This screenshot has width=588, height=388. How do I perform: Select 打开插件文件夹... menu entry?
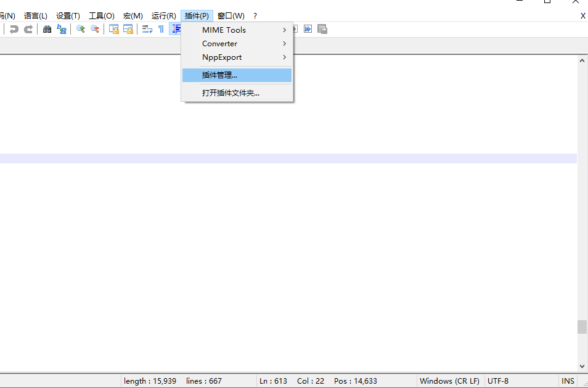click(x=237, y=93)
